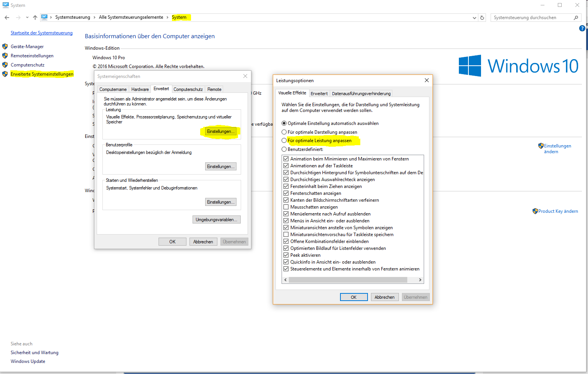This screenshot has height=374, width=588.
Task: Open the Computerschutz tab in Systemeigenschaften
Action: tap(188, 89)
